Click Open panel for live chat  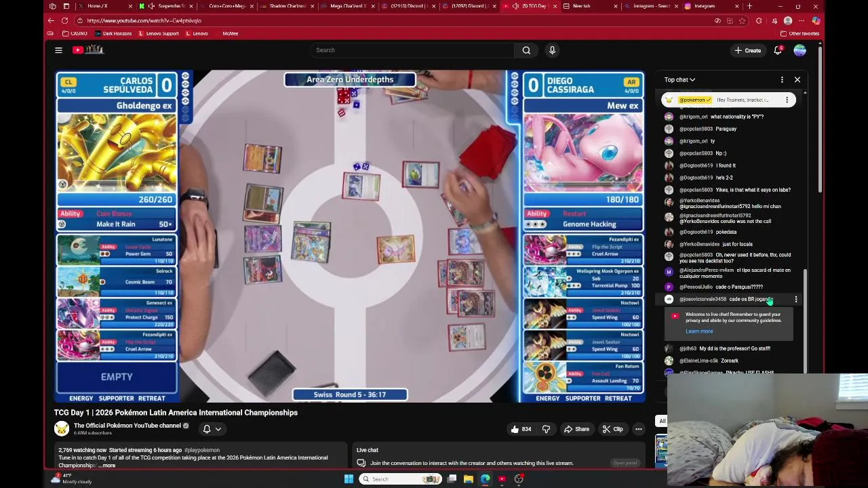point(625,463)
